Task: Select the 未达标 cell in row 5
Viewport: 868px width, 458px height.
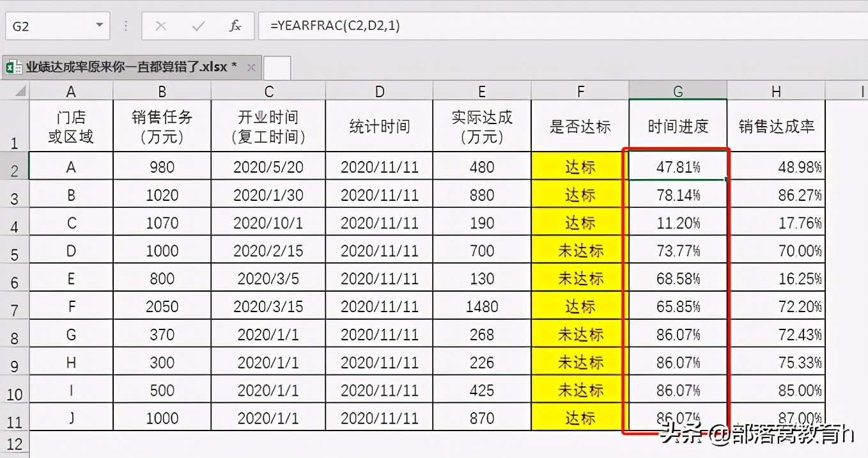Action: coord(580,250)
